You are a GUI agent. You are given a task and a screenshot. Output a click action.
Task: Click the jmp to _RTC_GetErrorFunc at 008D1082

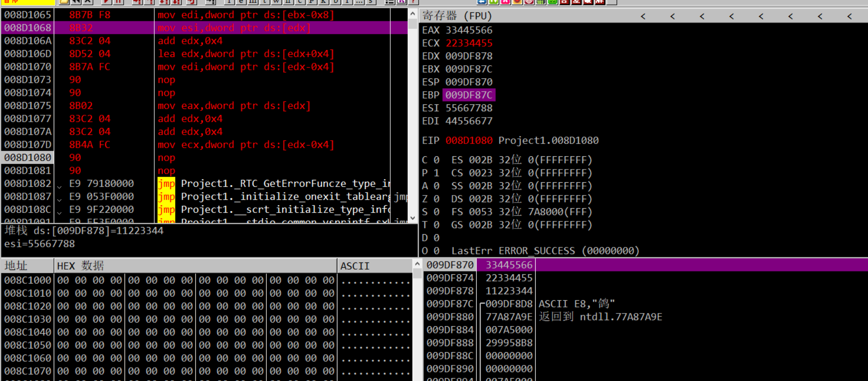click(274, 184)
